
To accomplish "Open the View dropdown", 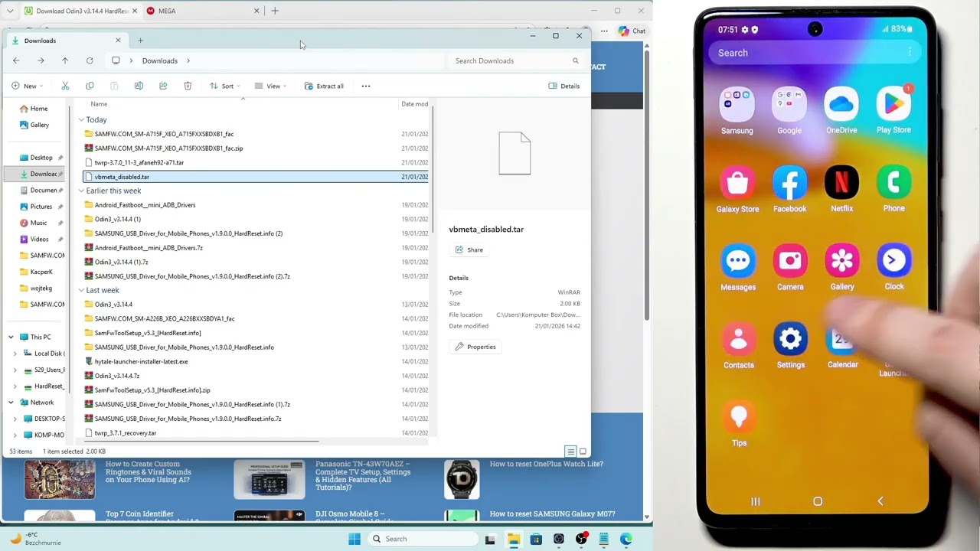I will pyautogui.click(x=270, y=86).
